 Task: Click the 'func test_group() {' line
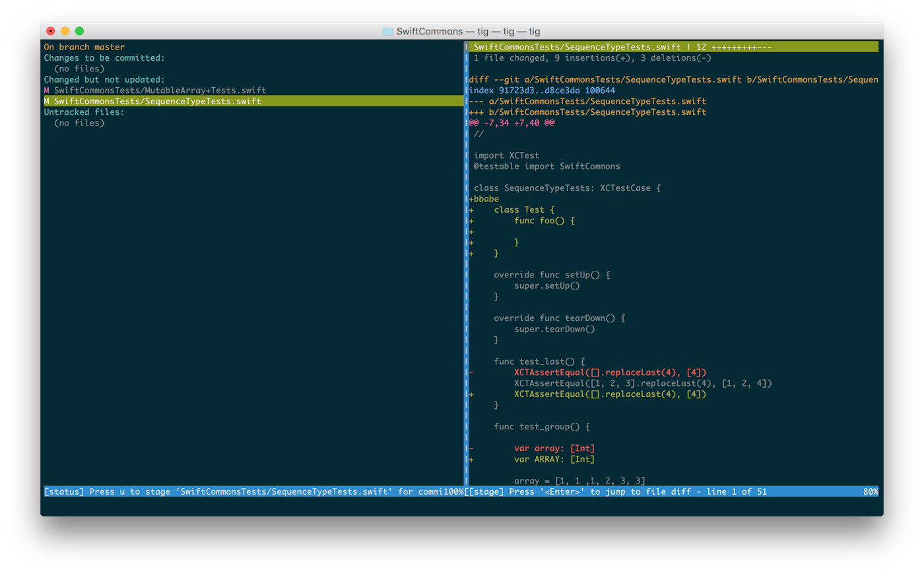(542, 427)
